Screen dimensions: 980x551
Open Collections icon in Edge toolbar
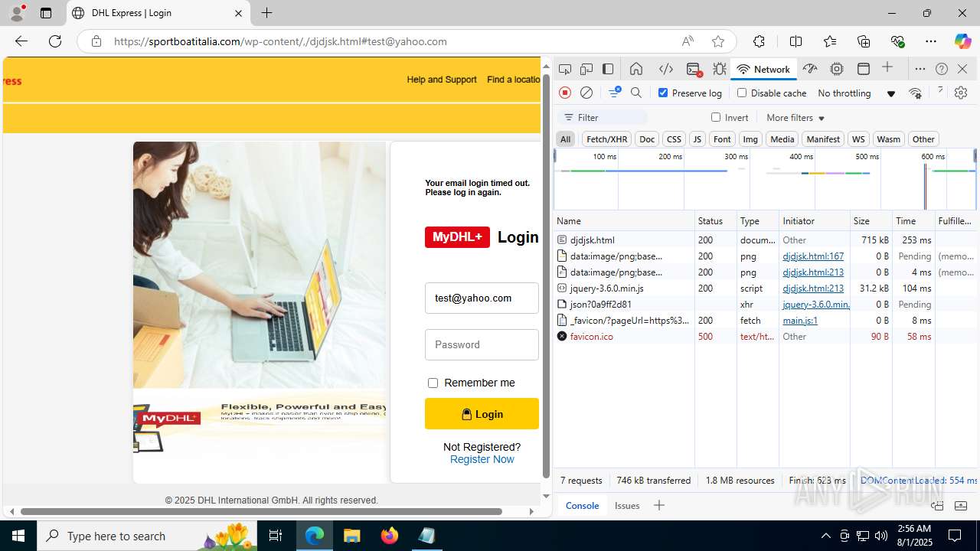pos(864,41)
